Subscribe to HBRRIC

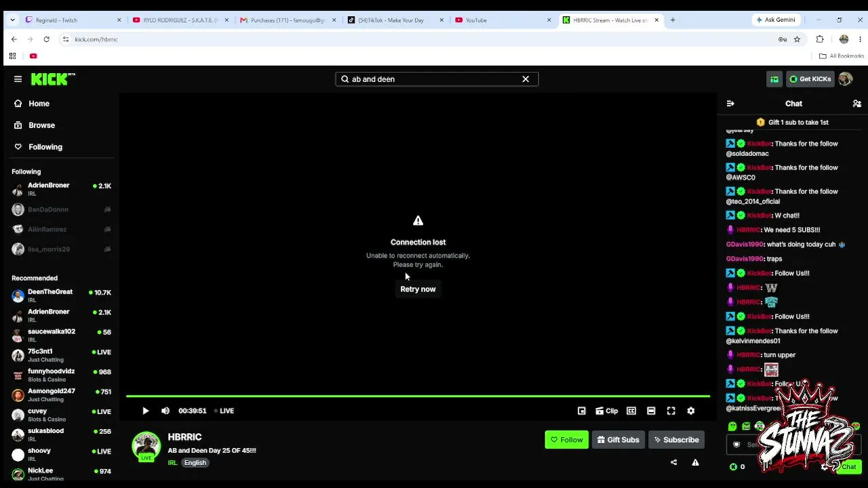point(676,440)
